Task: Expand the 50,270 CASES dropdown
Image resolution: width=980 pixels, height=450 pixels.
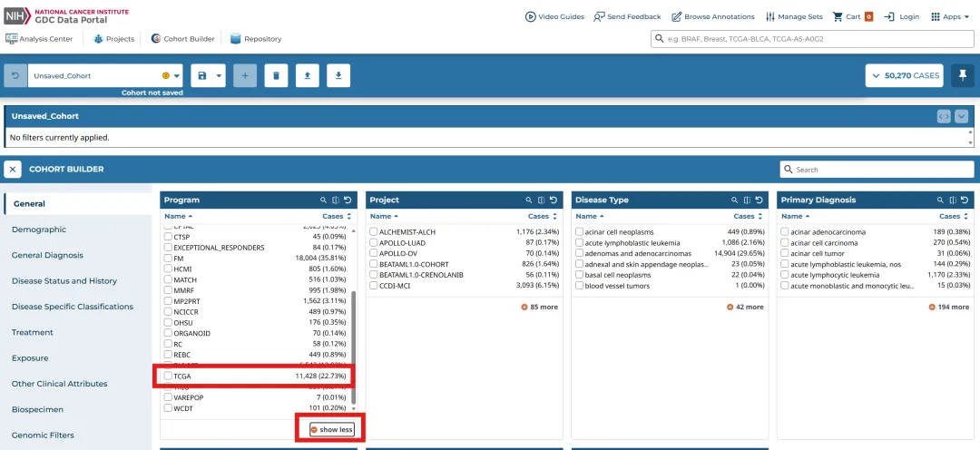Action: pyautogui.click(x=905, y=75)
